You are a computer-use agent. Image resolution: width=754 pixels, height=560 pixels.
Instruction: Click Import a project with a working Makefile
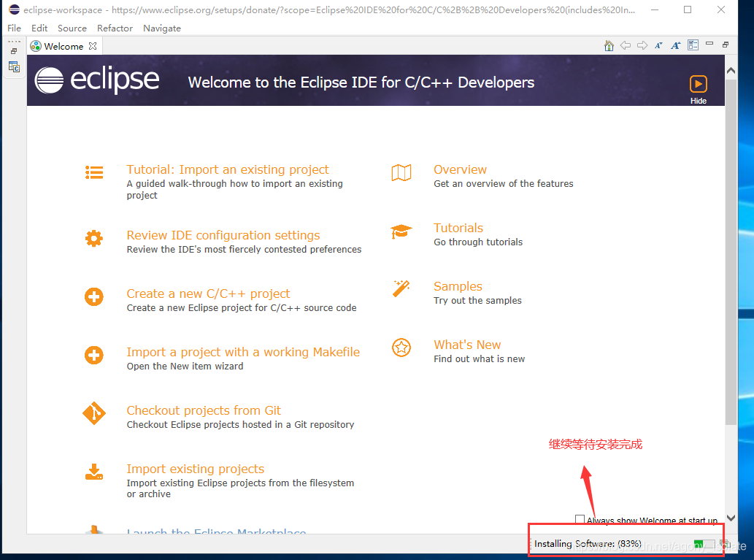click(x=243, y=352)
